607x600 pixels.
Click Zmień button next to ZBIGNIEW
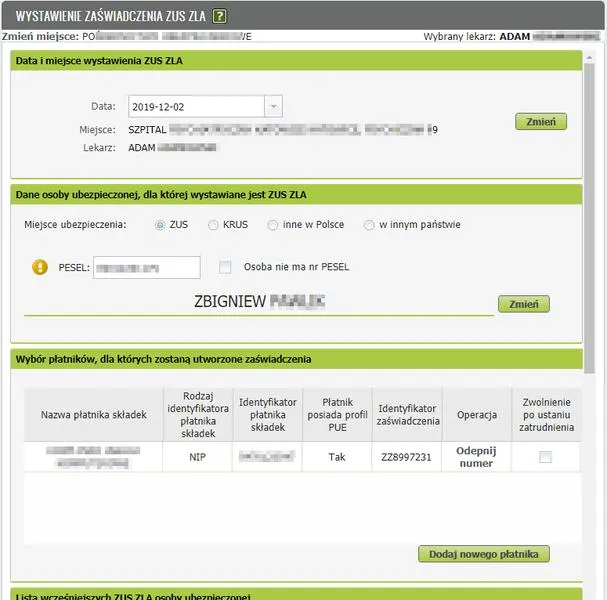point(523,304)
